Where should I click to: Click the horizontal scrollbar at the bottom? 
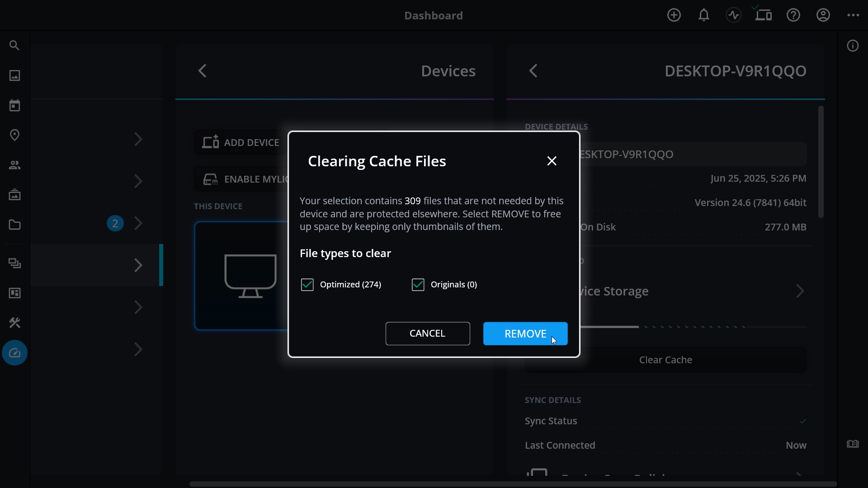click(x=513, y=484)
